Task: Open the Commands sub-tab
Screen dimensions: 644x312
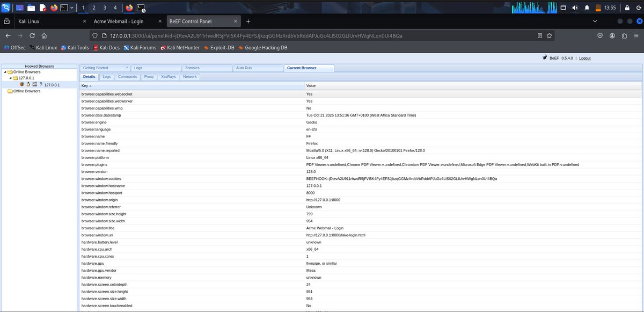Action: click(x=128, y=77)
